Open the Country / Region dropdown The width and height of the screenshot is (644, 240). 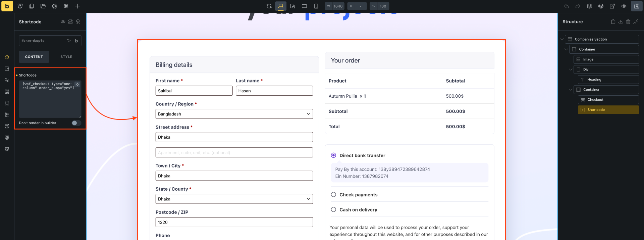(x=234, y=114)
